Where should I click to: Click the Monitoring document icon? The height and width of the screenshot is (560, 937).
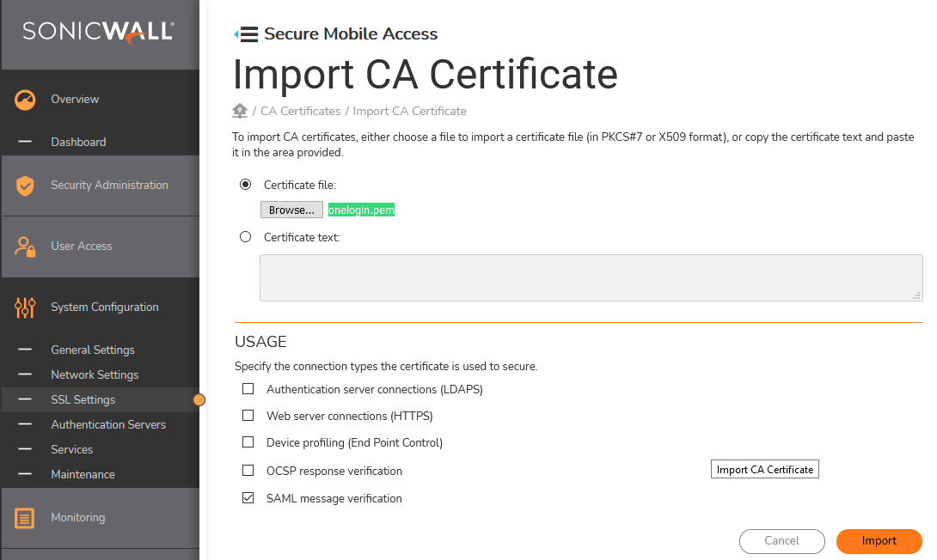click(25, 518)
